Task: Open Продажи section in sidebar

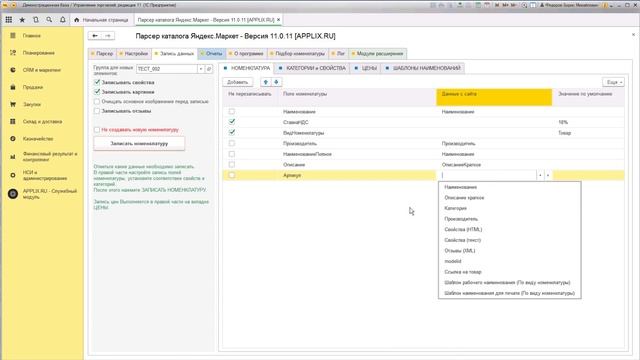Action: coord(33,87)
